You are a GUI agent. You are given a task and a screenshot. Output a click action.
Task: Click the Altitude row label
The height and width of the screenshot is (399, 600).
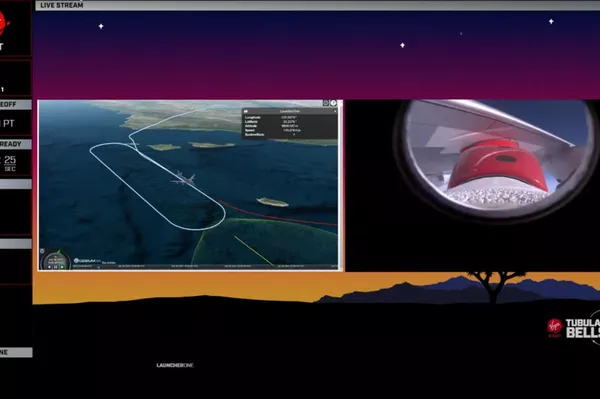point(251,126)
